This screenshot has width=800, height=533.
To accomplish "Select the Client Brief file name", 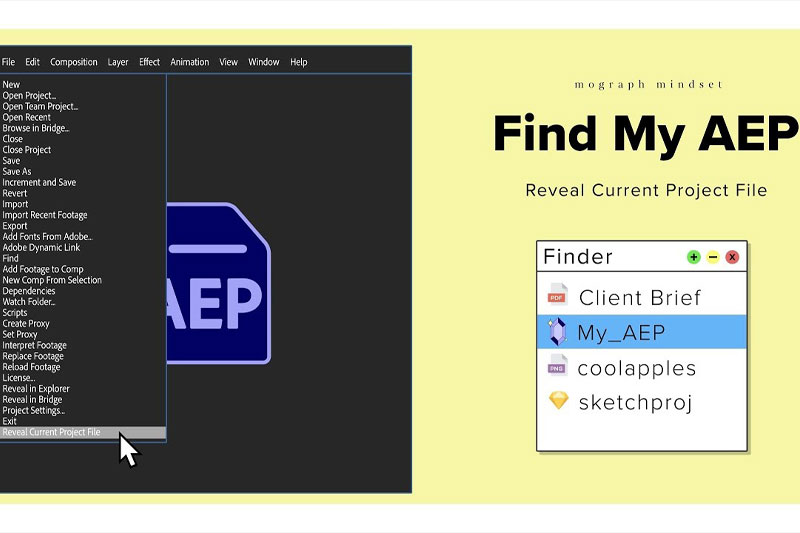I will tap(640, 297).
